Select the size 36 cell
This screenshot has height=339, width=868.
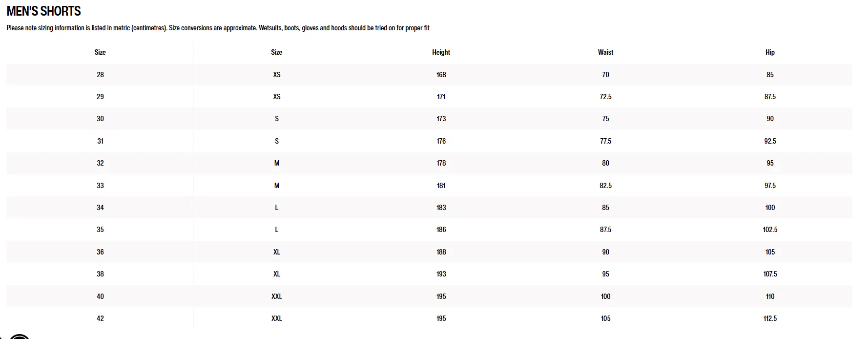pyautogui.click(x=100, y=252)
